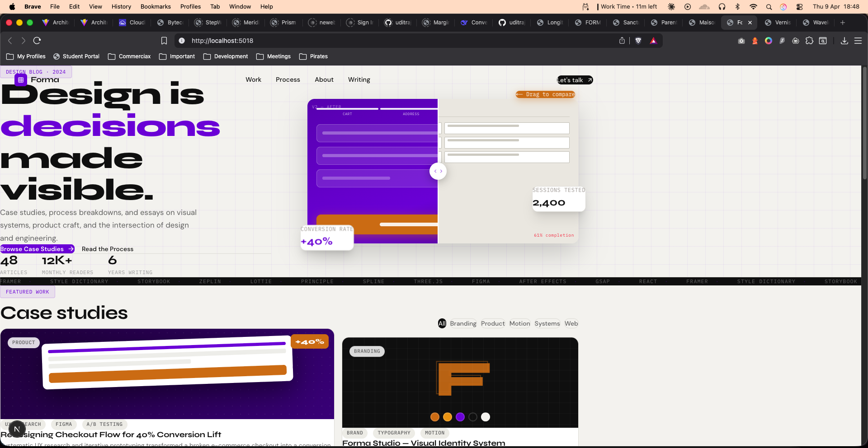Open the Bookmarks menu in menu bar
The width and height of the screenshot is (868, 448).
pos(156,6)
